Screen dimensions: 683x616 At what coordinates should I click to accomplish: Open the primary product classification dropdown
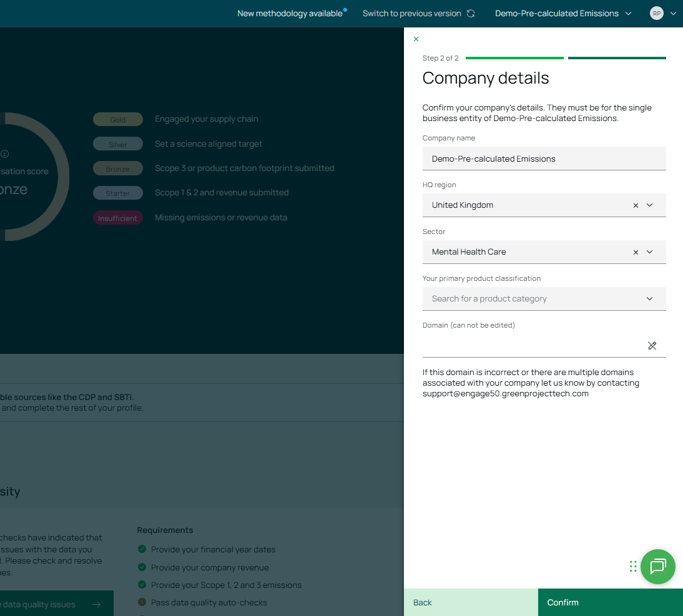(x=649, y=299)
